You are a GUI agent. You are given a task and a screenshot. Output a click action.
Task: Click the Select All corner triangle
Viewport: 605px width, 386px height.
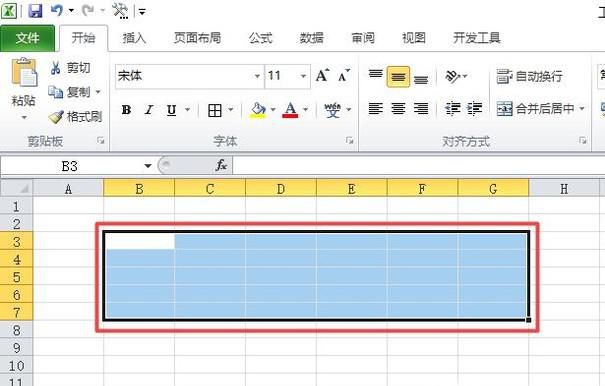pos(17,188)
